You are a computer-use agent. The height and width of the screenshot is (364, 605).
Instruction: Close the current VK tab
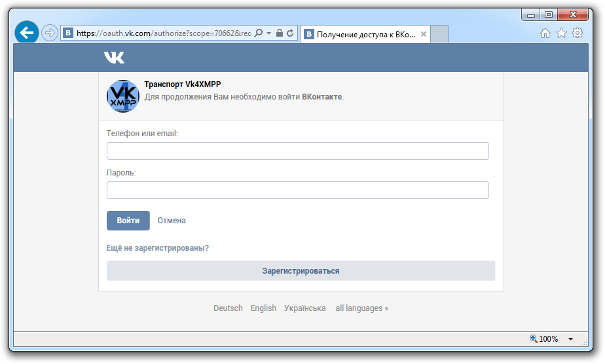pyautogui.click(x=422, y=34)
